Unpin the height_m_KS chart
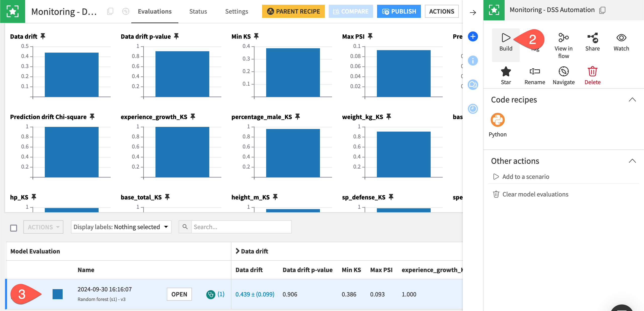 click(x=275, y=197)
